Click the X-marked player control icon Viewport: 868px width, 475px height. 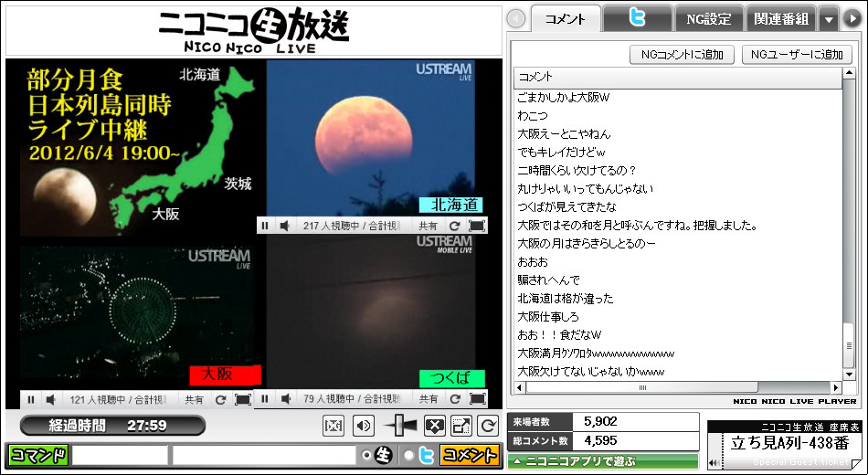pyautogui.click(x=435, y=426)
